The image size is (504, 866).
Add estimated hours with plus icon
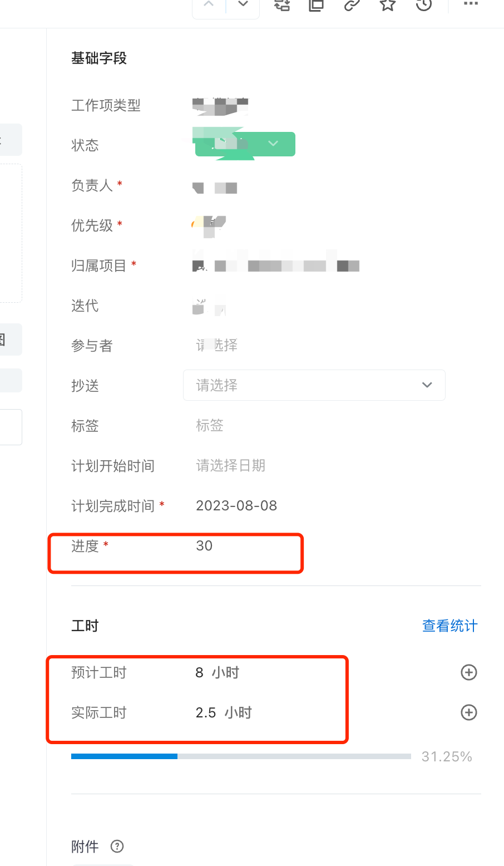(469, 672)
